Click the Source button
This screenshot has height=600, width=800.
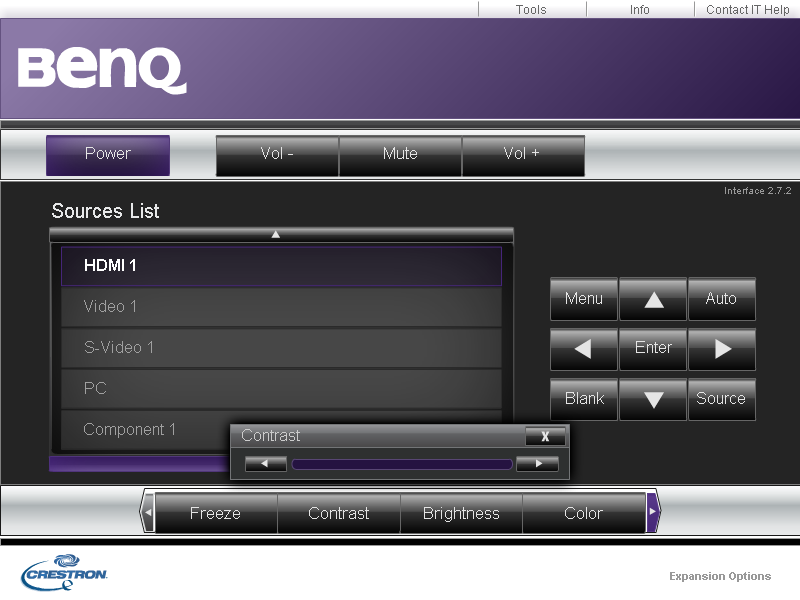point(722,399)
